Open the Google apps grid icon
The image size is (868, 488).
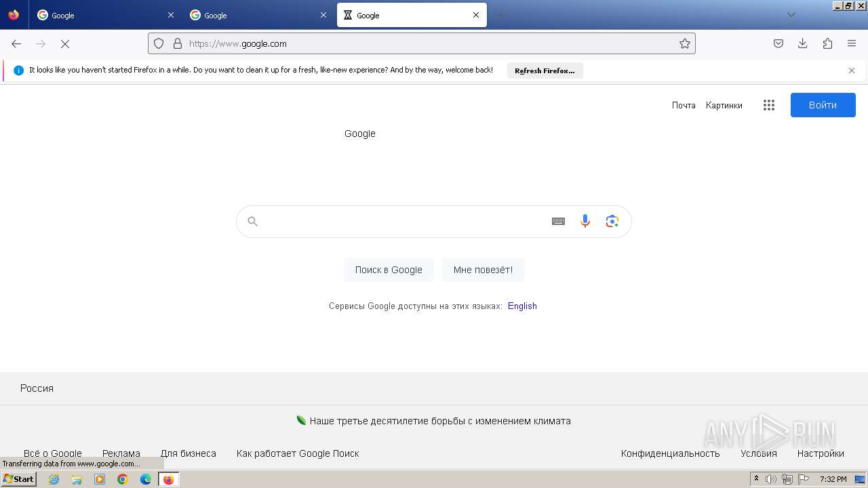768,105
